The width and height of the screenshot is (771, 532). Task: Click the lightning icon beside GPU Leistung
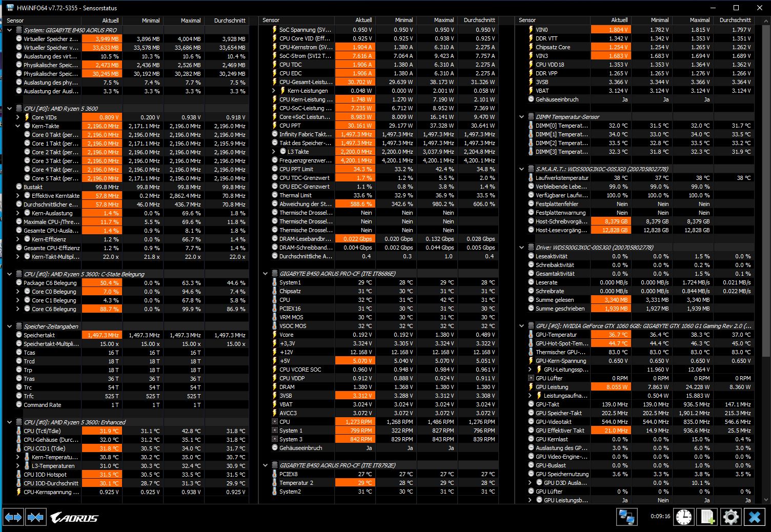531,387
